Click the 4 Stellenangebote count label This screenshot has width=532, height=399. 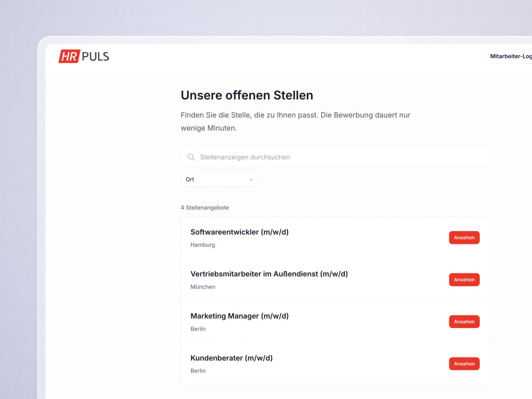pos(205,208)
